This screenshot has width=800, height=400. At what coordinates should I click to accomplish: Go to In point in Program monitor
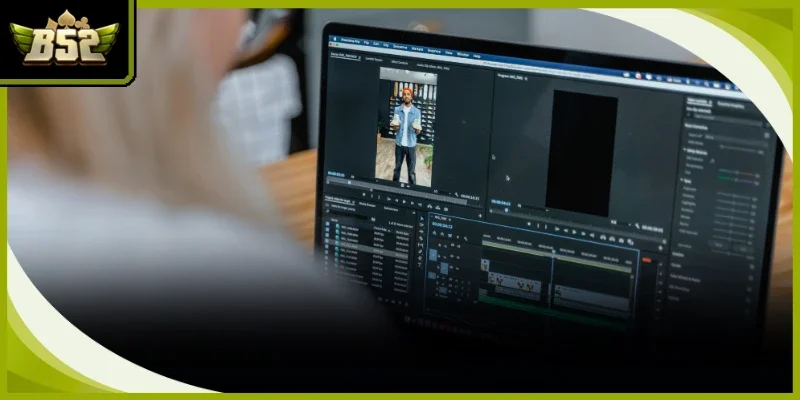(557, 229)
